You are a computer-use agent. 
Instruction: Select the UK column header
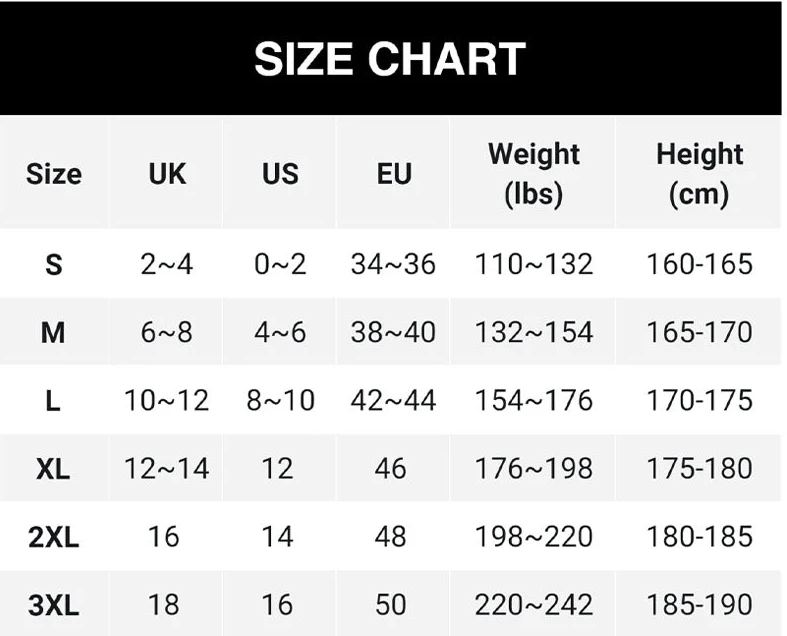point(167,173)
